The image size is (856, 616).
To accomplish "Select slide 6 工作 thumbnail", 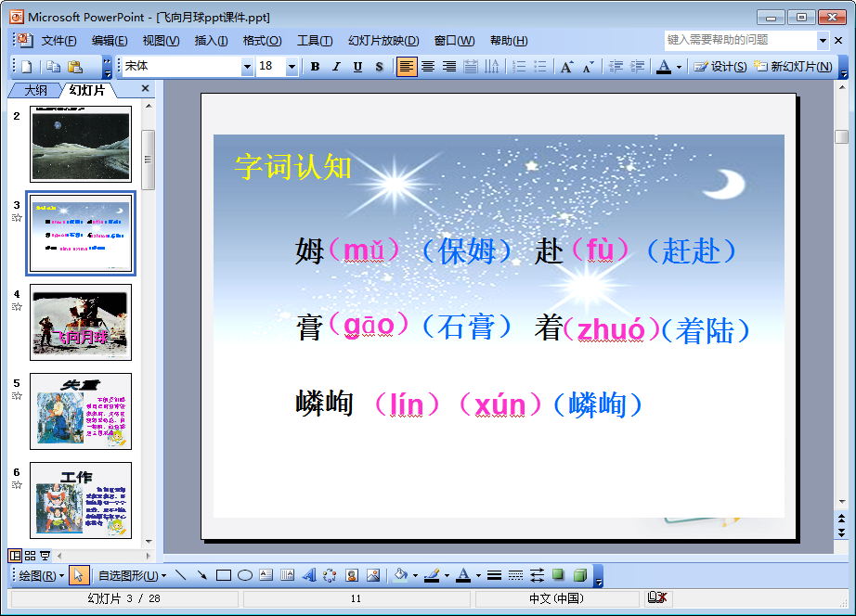I will tap(81, 500).
